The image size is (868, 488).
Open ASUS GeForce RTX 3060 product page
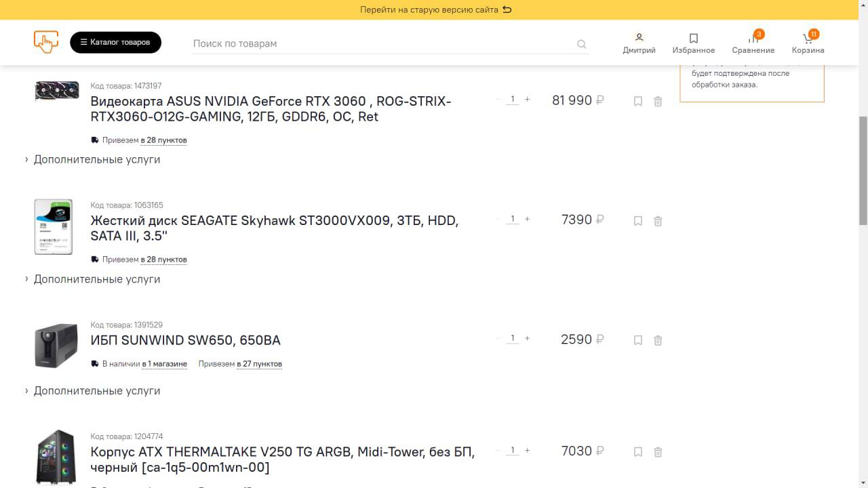click(271, 108)
